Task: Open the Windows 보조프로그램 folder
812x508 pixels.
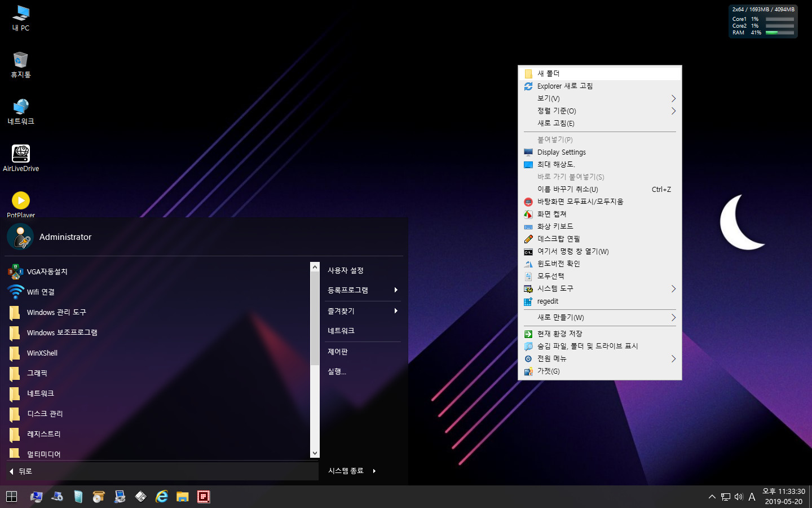Action: [158, 332]
